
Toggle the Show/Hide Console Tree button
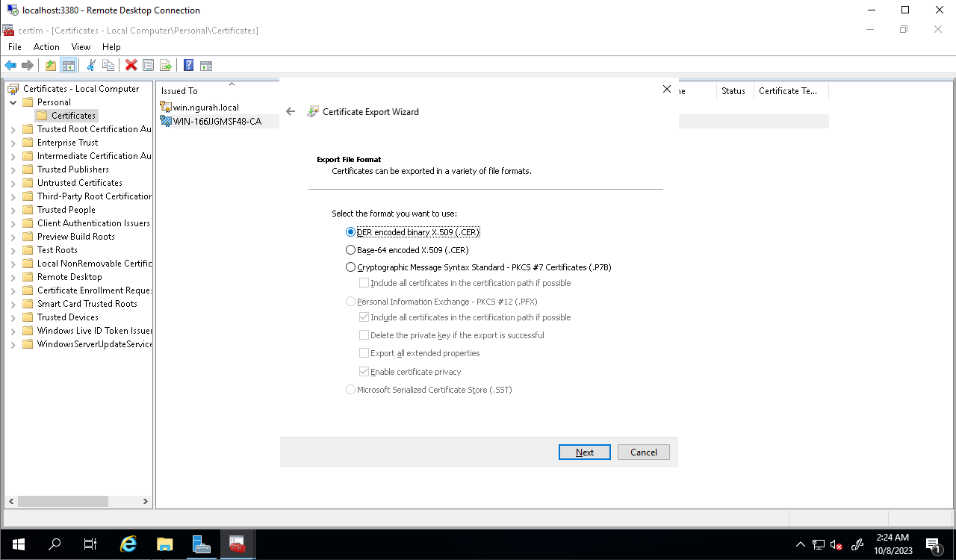point(69,65)
